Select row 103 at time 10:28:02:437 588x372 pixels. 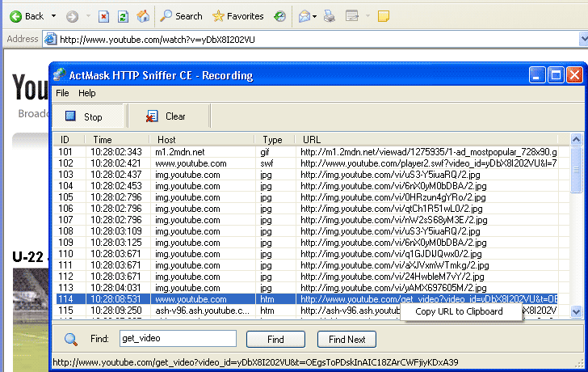click(x=307, y=175)
